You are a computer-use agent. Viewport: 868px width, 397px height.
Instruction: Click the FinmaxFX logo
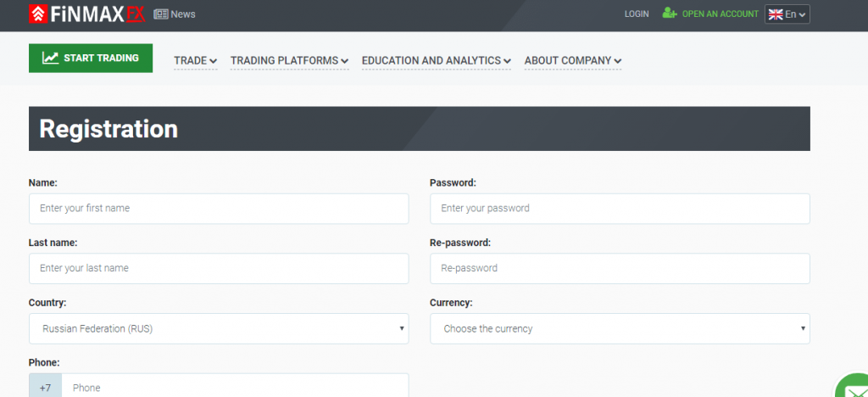[87, 14]
